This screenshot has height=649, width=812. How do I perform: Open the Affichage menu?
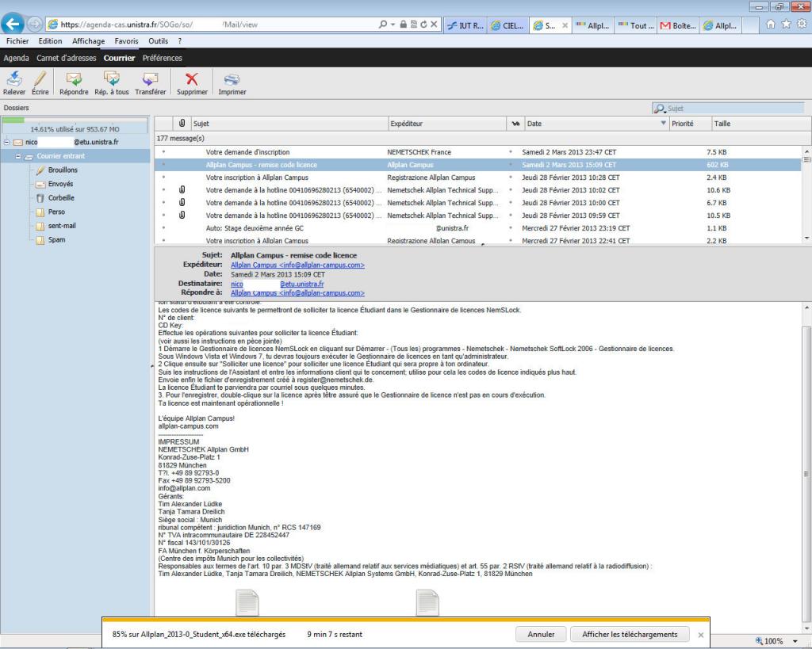88,41
